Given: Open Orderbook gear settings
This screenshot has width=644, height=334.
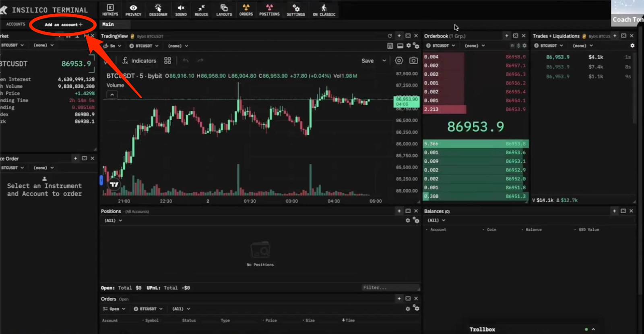Looking at the screenshot, I should click(524, 46).
